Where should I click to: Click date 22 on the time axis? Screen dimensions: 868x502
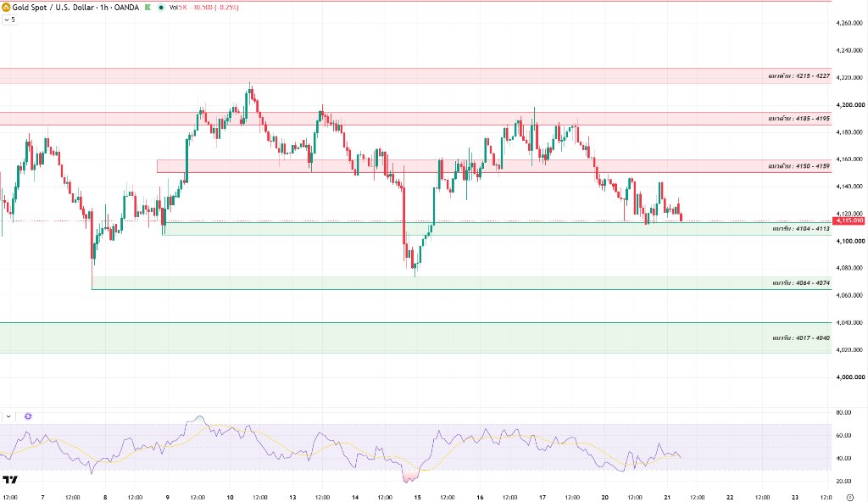(730, 498)
